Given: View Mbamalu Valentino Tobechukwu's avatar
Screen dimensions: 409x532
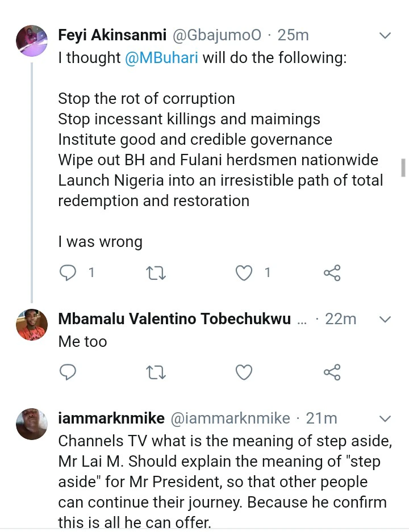Looking at the screenshot, I should coord(32,325).
